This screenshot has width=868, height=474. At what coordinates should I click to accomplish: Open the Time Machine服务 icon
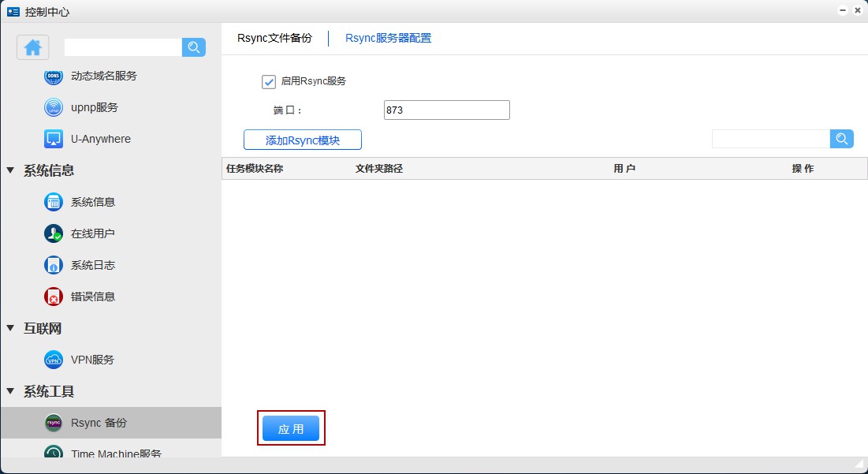click(53, 453)
